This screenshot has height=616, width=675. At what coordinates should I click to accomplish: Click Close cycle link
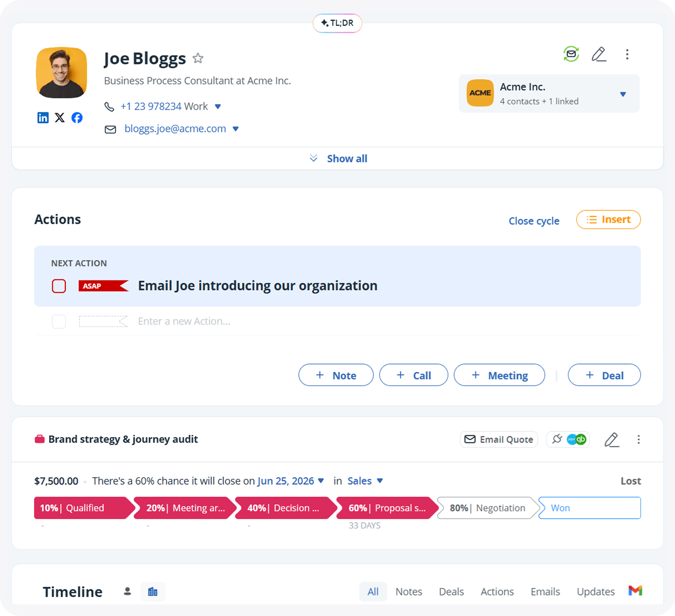534,221
